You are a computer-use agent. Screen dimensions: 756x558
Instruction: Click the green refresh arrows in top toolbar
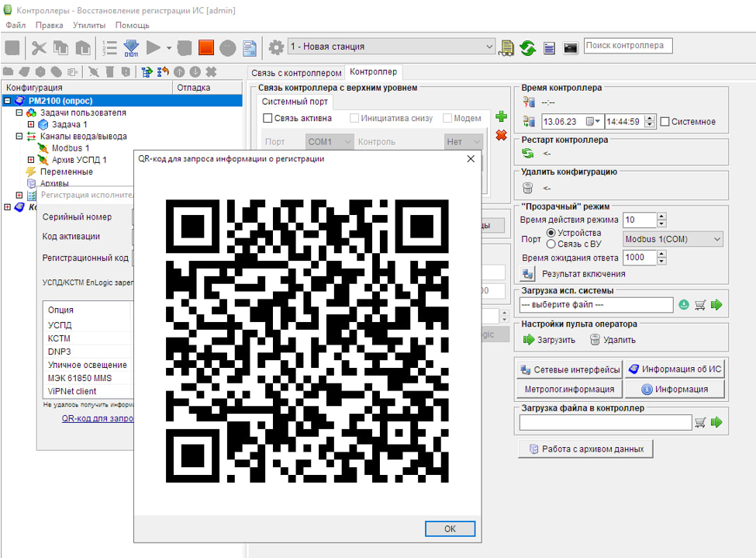528,48
